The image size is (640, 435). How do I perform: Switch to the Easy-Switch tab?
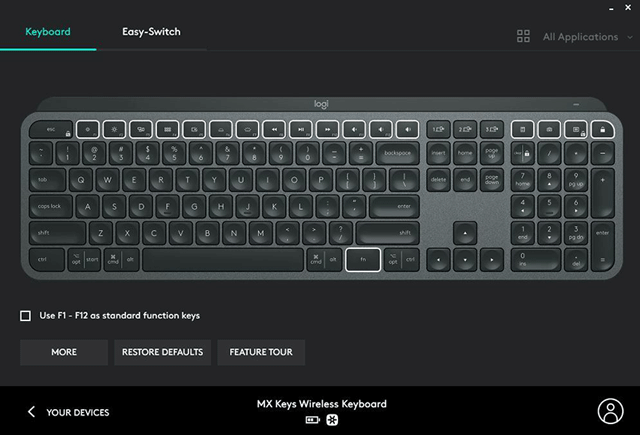coord(151,32)
